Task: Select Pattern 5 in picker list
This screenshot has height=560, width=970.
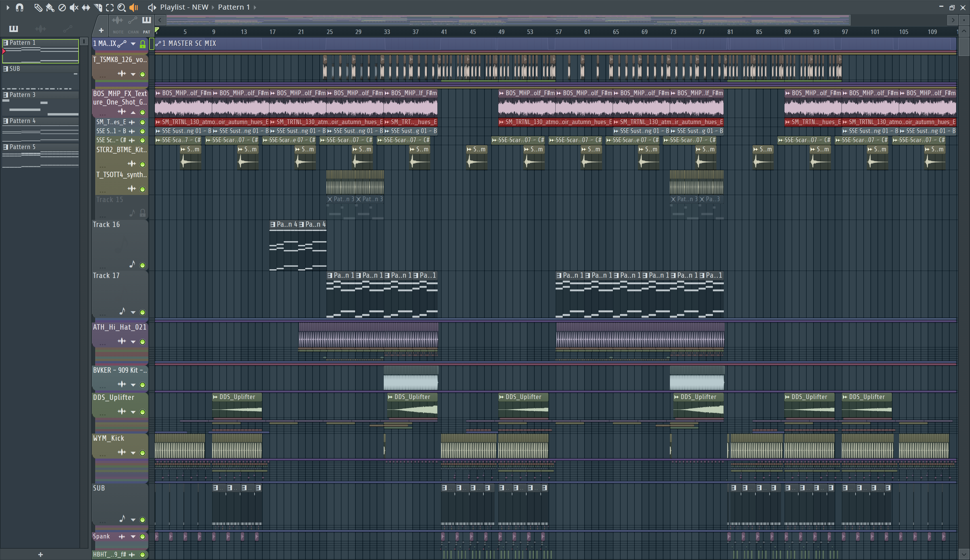Action: click(40, 155)
